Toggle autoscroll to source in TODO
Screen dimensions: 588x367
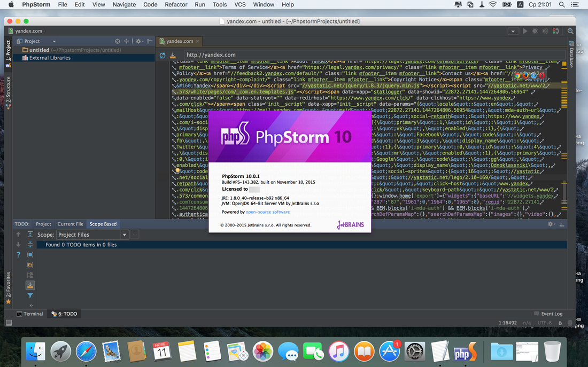click(x=30, y=285)
